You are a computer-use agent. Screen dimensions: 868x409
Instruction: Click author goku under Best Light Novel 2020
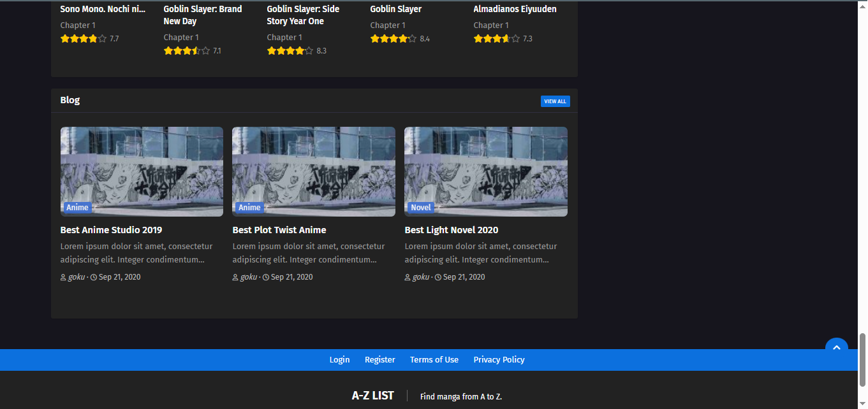(x=420, y=277)
